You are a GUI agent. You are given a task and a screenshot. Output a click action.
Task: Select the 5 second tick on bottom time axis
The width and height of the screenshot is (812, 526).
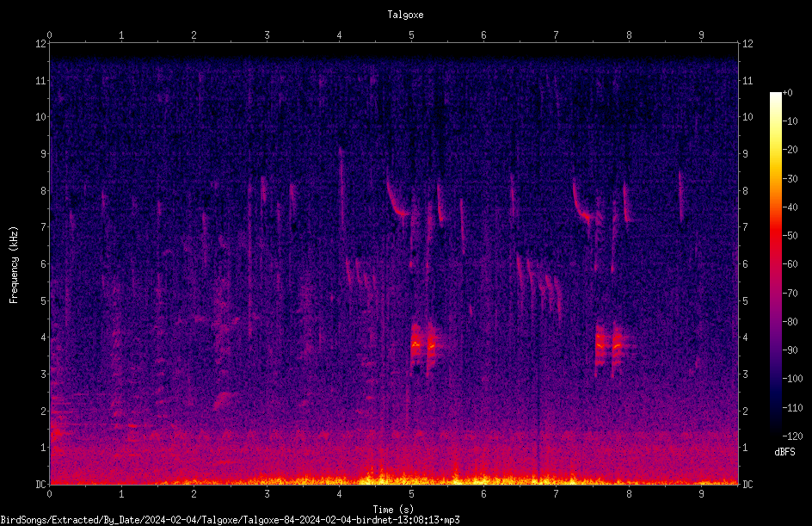tap(412, 493)
